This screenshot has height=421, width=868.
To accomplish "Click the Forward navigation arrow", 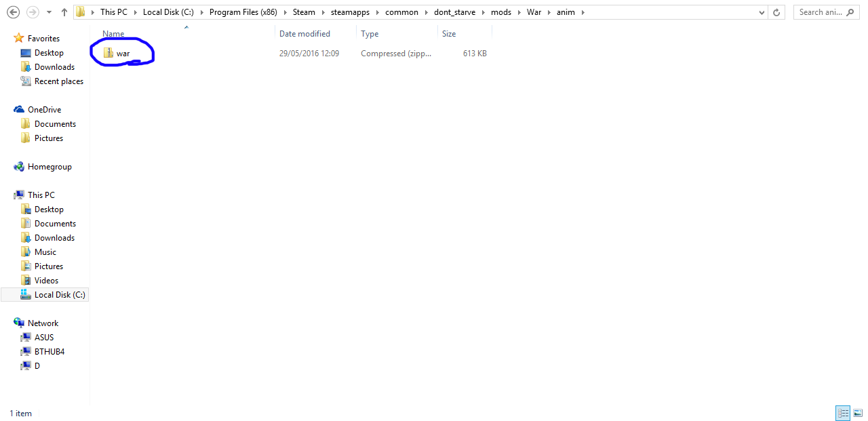I will [32, 12].
